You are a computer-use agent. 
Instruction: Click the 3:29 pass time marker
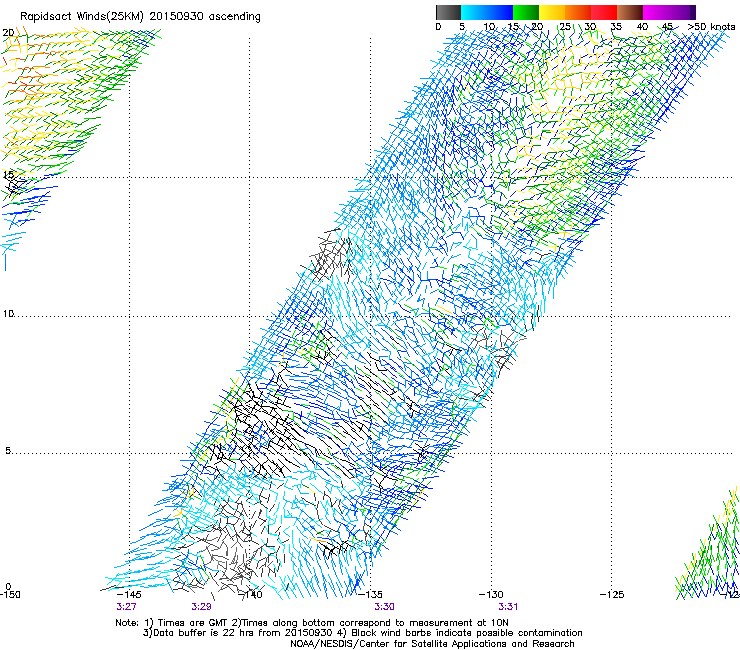tap(202, 607)
